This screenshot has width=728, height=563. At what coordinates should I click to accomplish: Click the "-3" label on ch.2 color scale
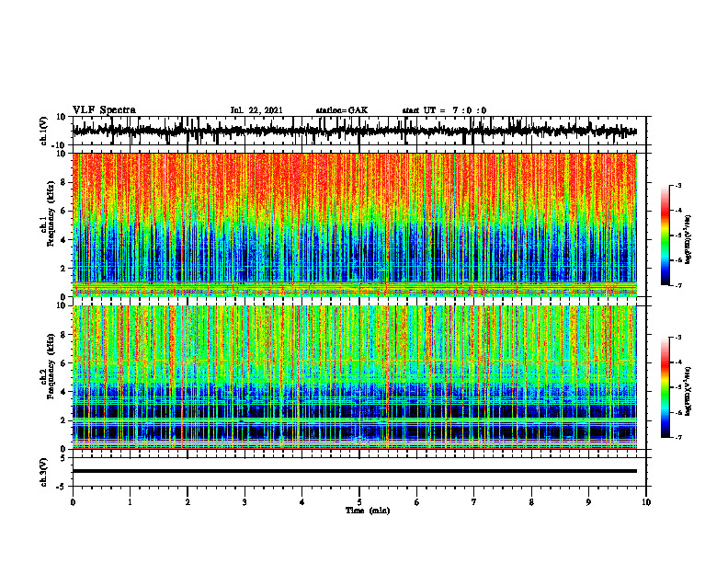click(678, 338)
